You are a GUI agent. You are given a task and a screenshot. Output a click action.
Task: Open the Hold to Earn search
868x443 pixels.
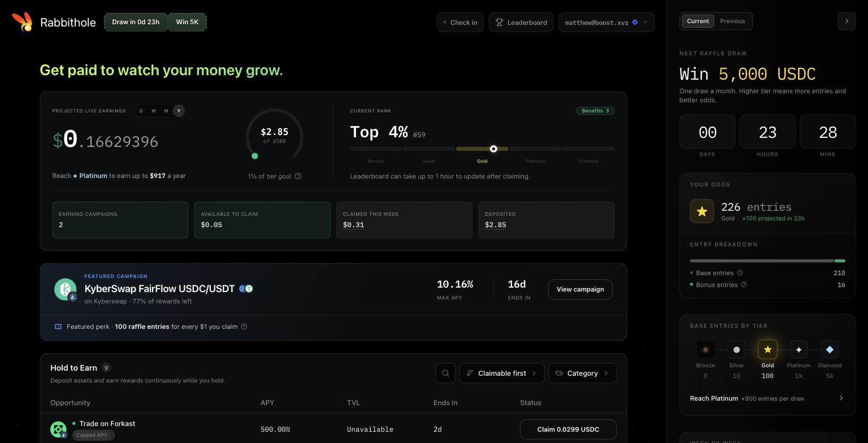click(x=445, y=373)
